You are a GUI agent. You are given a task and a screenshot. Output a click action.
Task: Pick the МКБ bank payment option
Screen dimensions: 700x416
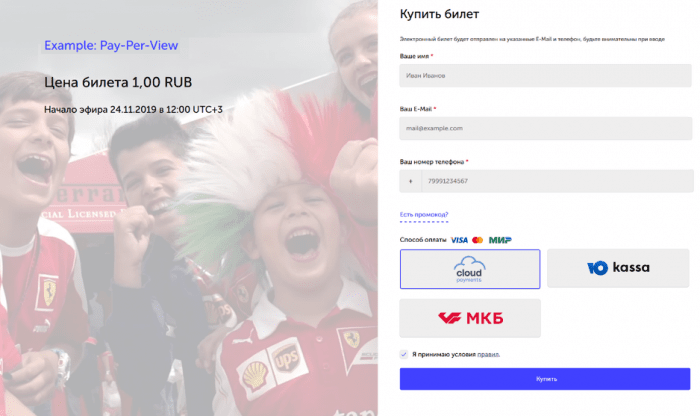pos(470,318)
